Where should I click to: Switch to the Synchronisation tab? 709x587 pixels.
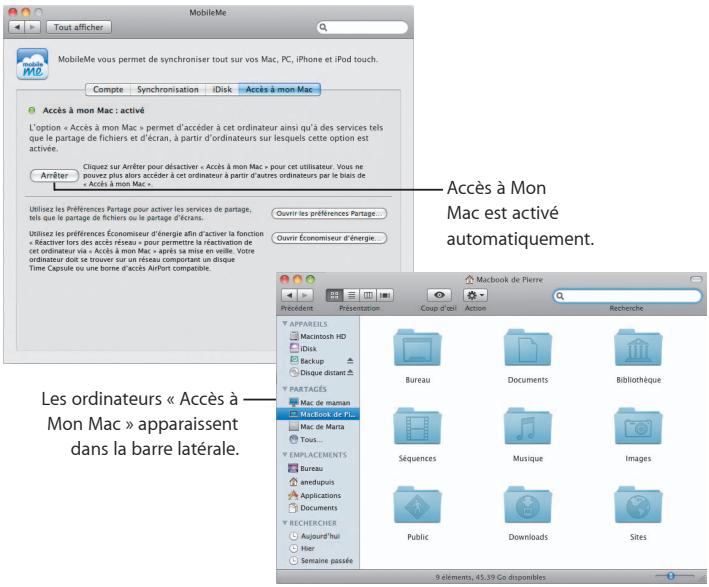pyautogui.click(x=168, y=89)
